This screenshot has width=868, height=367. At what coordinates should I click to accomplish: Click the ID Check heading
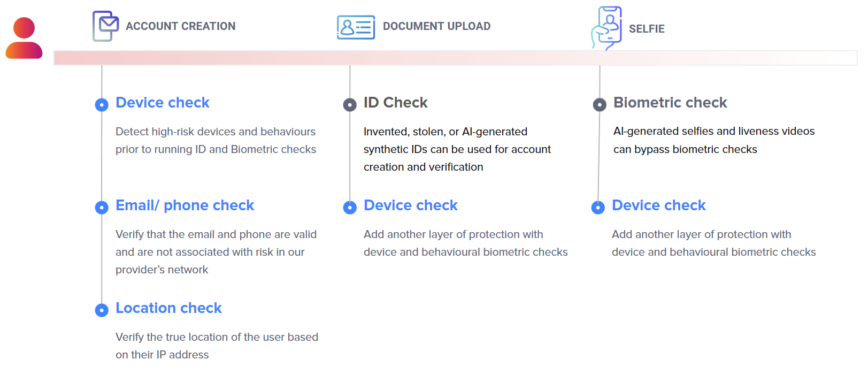pyautogui.click(x=395, y=103)
